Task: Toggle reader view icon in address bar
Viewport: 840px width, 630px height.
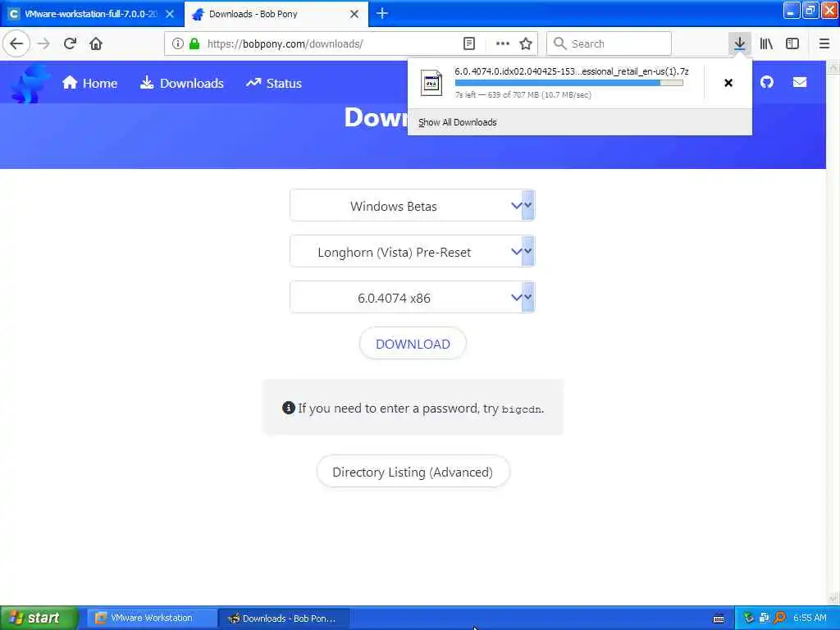Action: pyautogui.click(x=468, y=43)
